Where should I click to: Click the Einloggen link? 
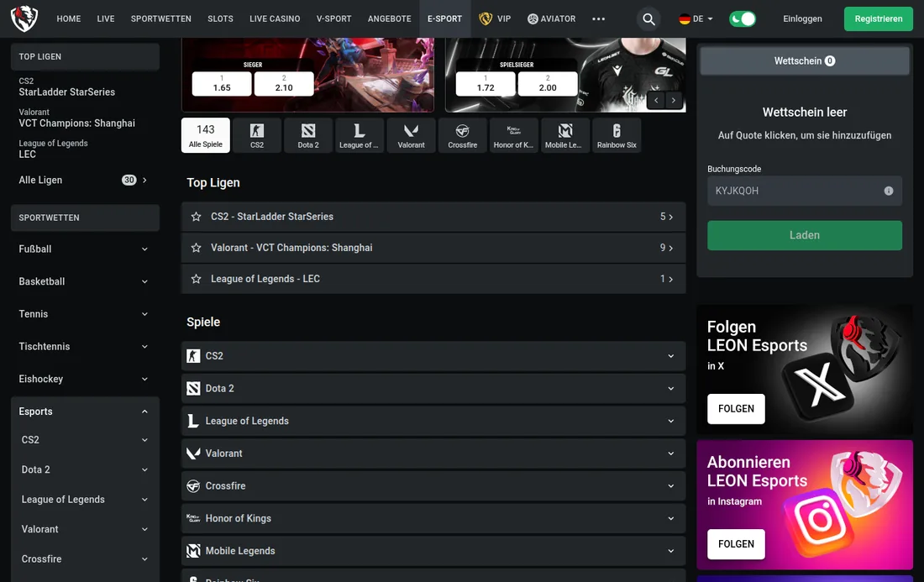pyautogui.click(x=802, y=18)
